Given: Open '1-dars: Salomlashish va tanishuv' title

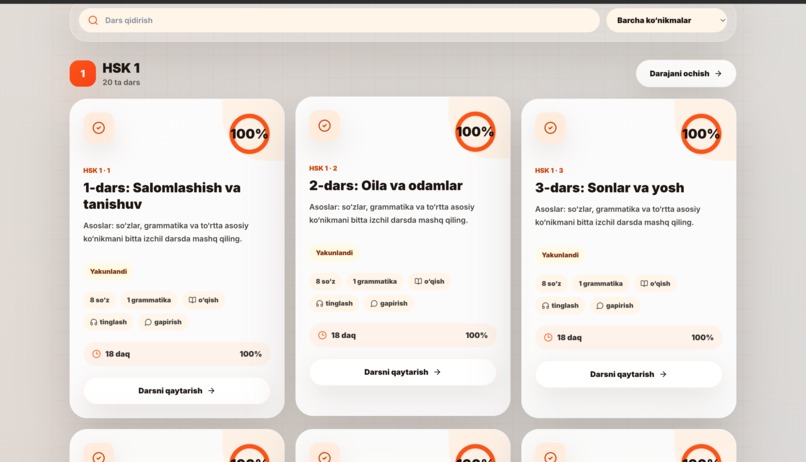Looking at the screenshot, I should tap(162, 196).
